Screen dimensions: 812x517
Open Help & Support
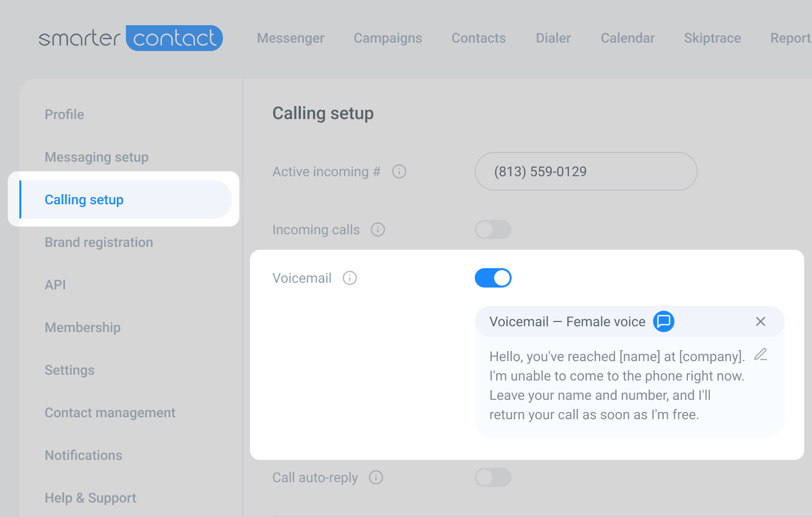pos(90,498)
